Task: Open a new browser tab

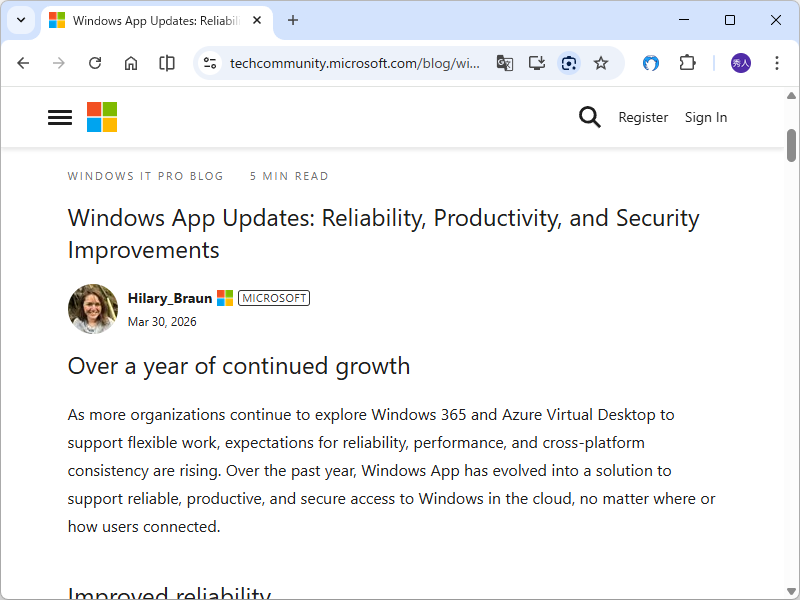Action: pyautogui.click(x=291, y=20)
